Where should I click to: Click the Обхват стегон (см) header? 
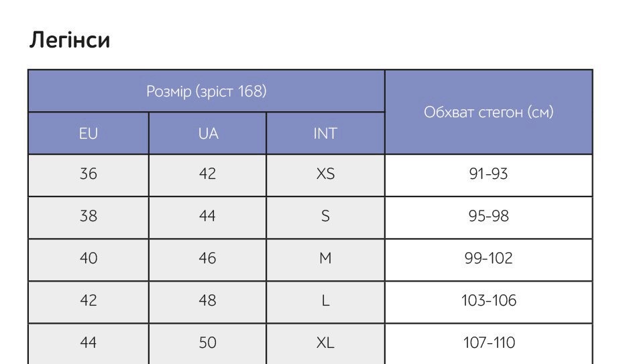coord(488,112)
